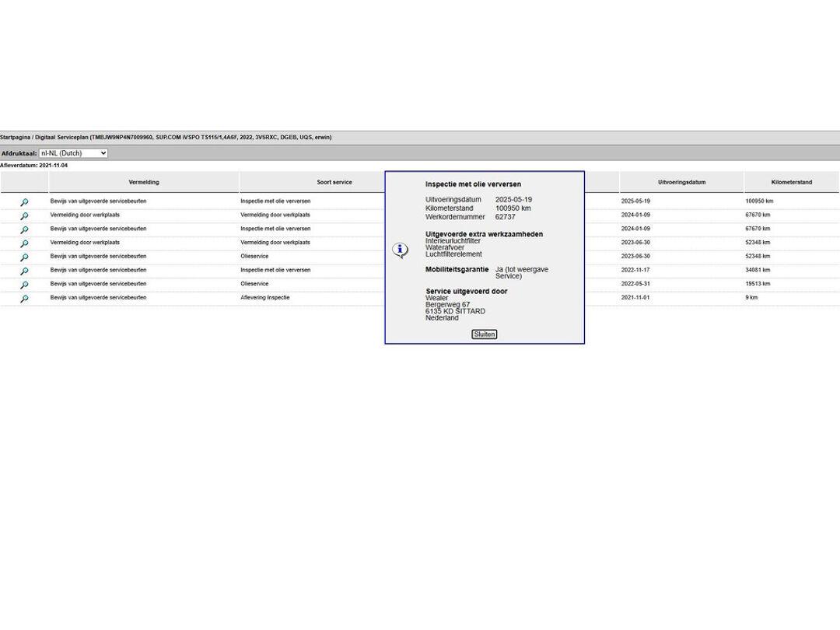Click magnifier for the Aflevering Inspectie row

click(24, 299)
